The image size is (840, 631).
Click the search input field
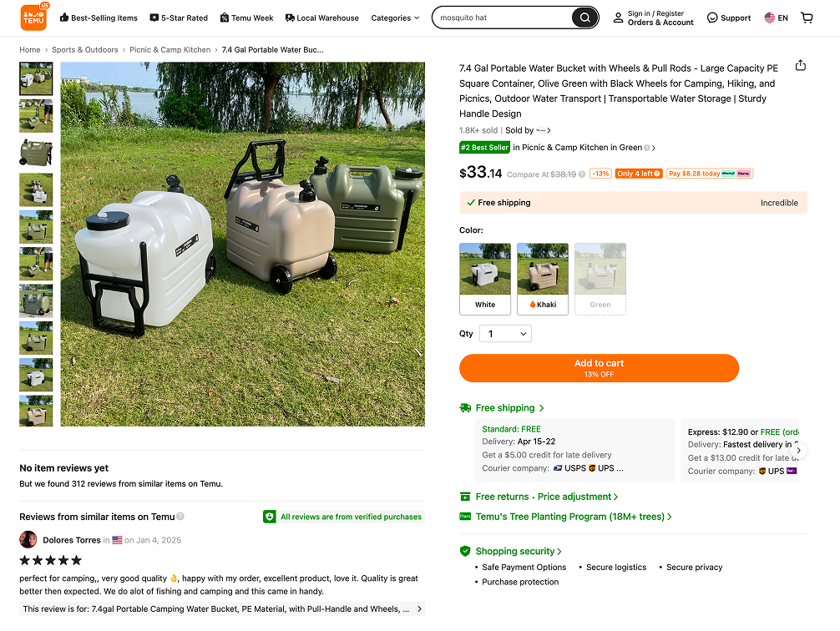click(503, 18)
